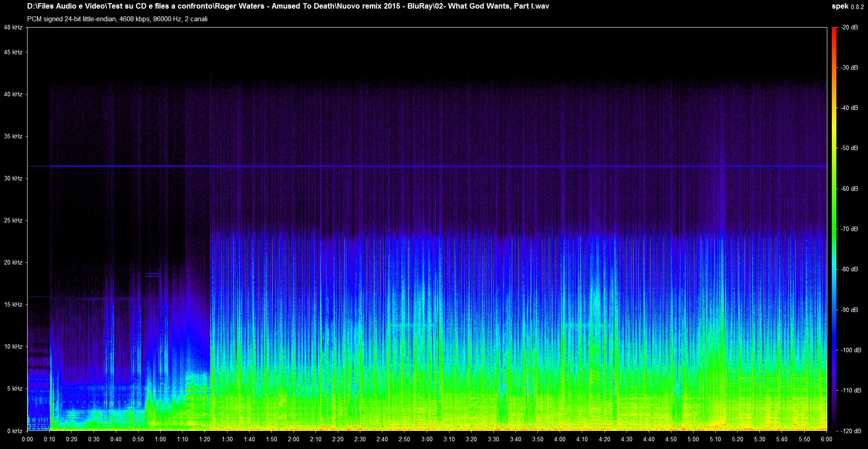
Task: Click the -100 dB scale label
Action: 850,350
